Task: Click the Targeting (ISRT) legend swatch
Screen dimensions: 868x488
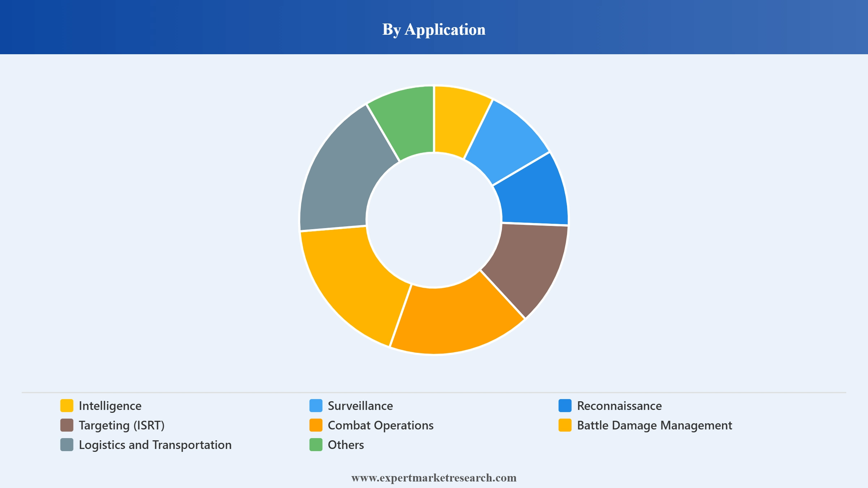Action: 67,425
